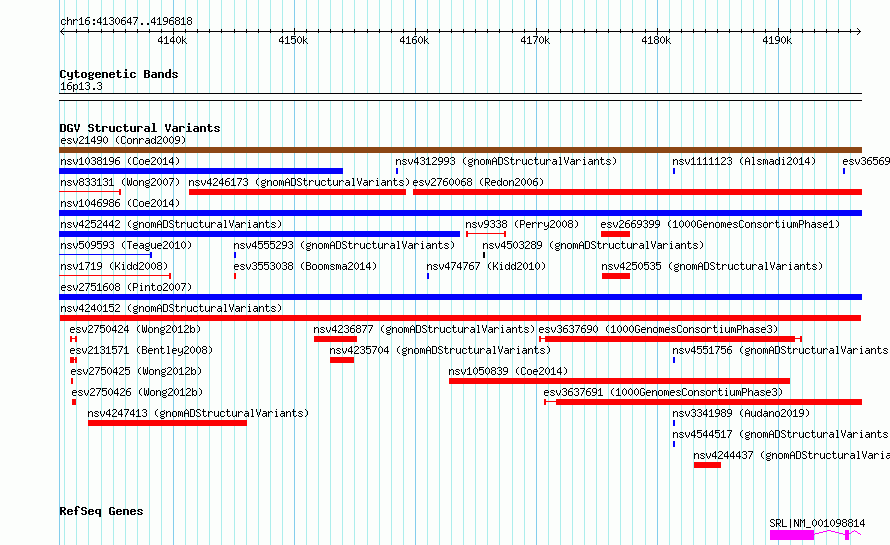Click the chr16:4130647..4196818 region label

(126, 21)
